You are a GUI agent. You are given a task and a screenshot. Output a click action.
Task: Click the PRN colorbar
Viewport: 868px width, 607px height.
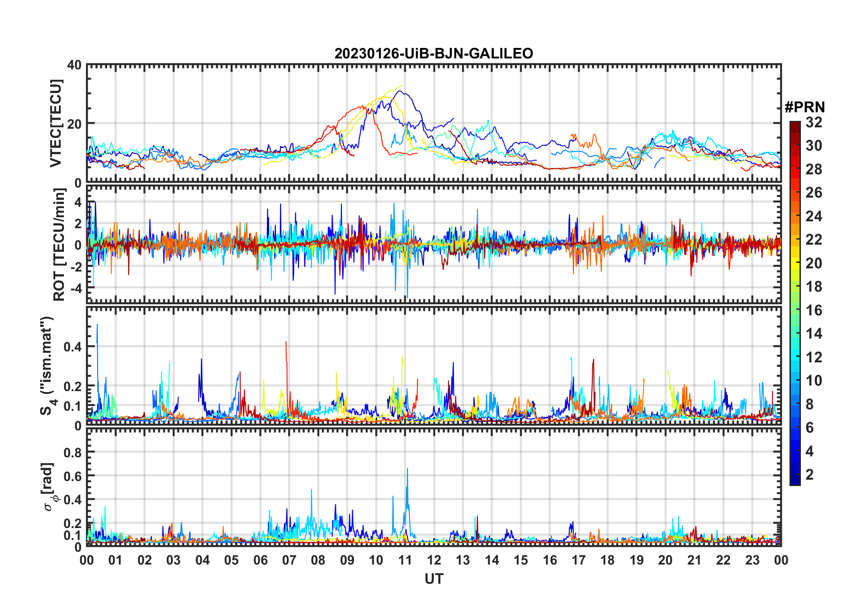[x=795, y=303]
